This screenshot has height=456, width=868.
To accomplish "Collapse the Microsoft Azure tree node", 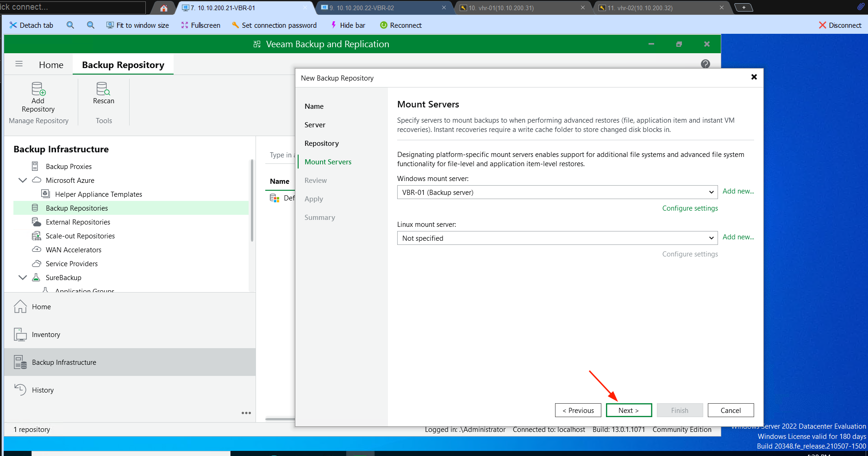I will (x=22, y=180).
